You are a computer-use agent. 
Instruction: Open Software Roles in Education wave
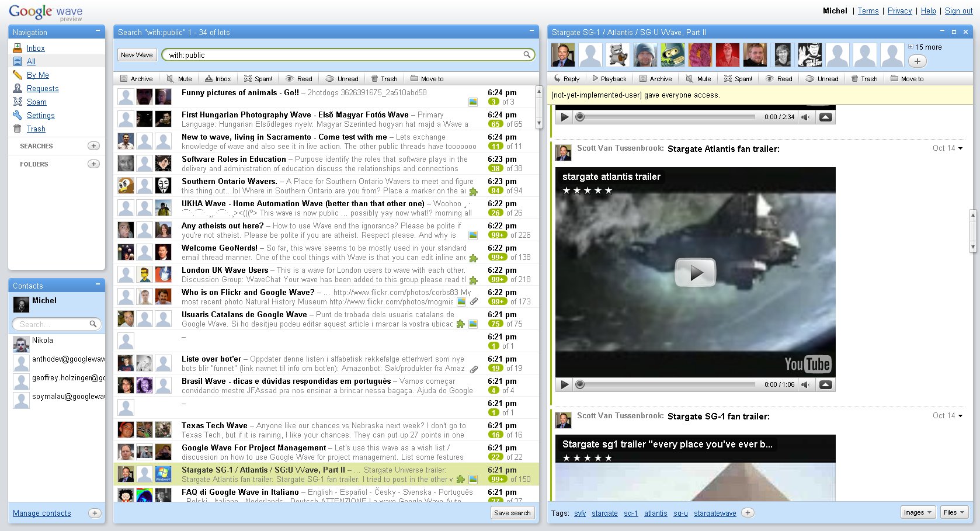[x=325, y=164]
